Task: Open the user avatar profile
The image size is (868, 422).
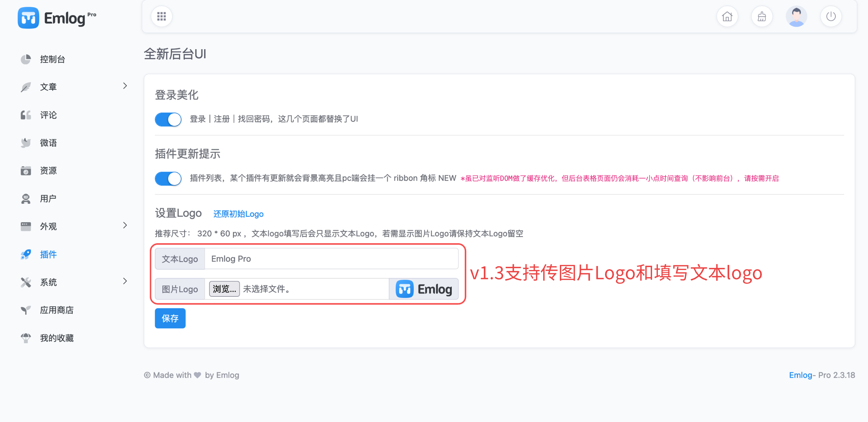Action: (x=796, y=16)
